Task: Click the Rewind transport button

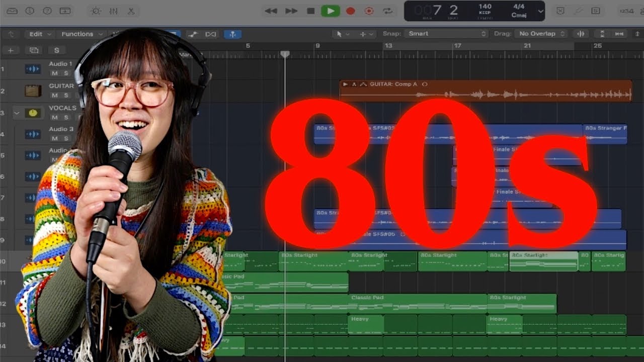Action: point(271,11)
